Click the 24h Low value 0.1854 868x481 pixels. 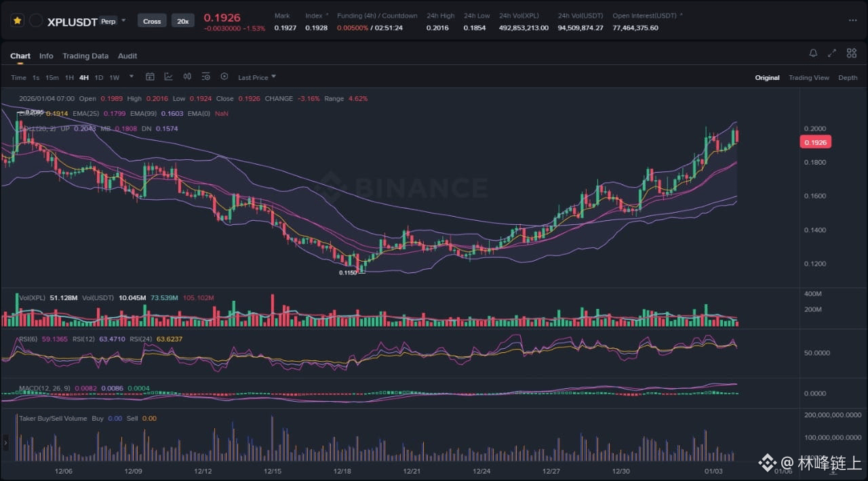point(475,28)
